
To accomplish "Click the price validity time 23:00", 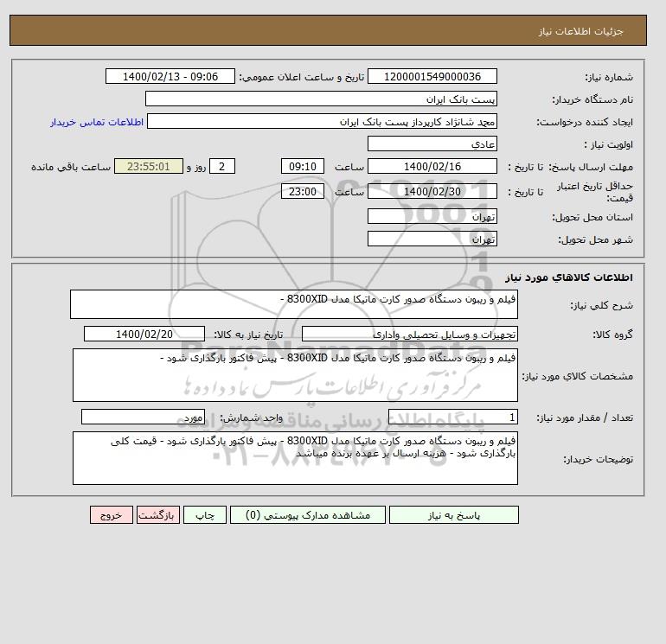I will 303,191.
